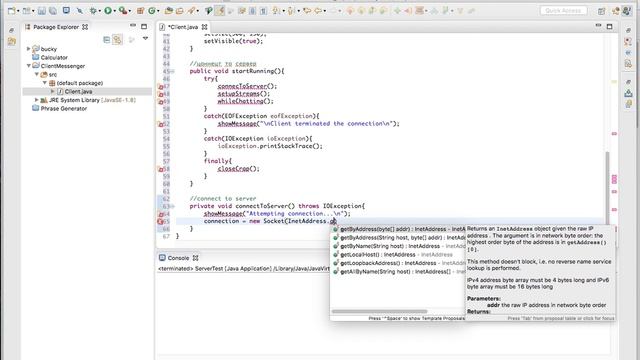Click the New Java Class icon
This screenshot has height=360, width=640.
click(x=151, y=11)
